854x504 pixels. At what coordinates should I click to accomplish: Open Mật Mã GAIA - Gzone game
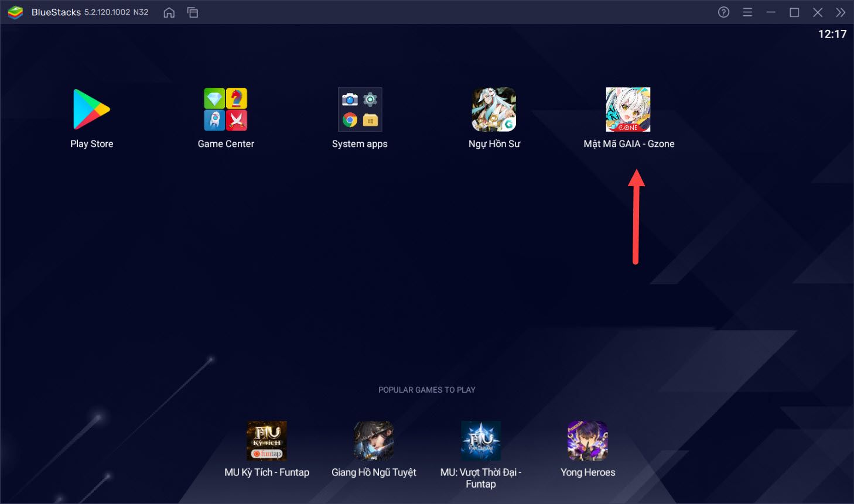coord(628,109)
